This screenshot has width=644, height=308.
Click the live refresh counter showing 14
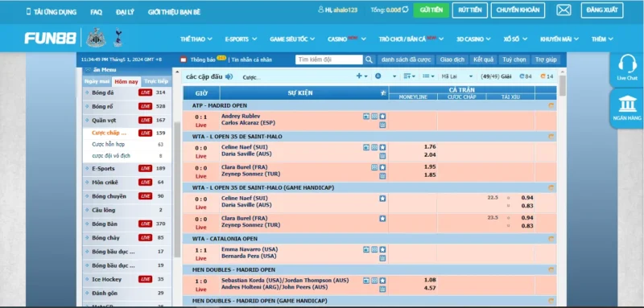[547, 76]
